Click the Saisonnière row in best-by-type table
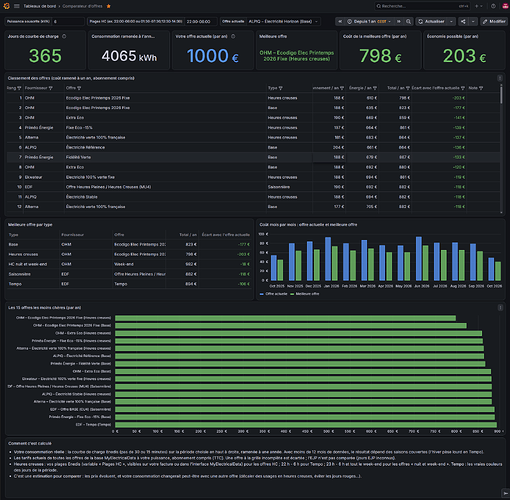 pos(129,274)
